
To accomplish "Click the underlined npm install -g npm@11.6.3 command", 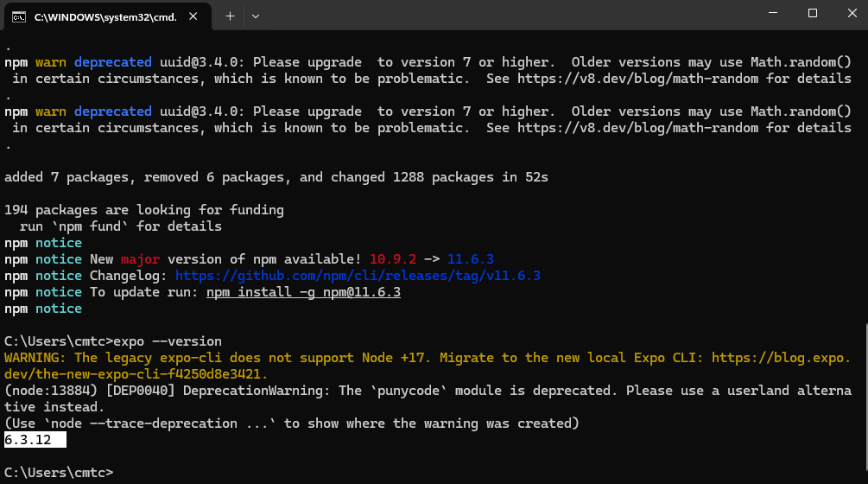I will tap(303, 292).
